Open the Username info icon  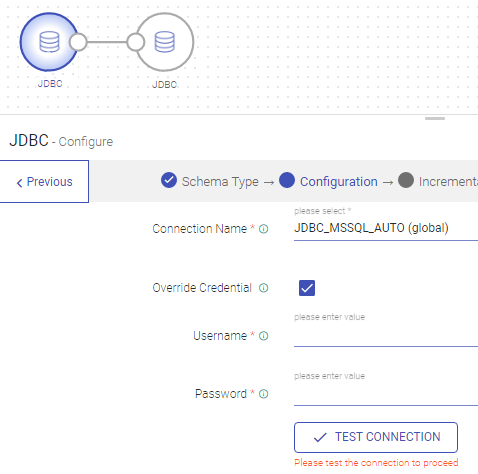tap(263, 336)
